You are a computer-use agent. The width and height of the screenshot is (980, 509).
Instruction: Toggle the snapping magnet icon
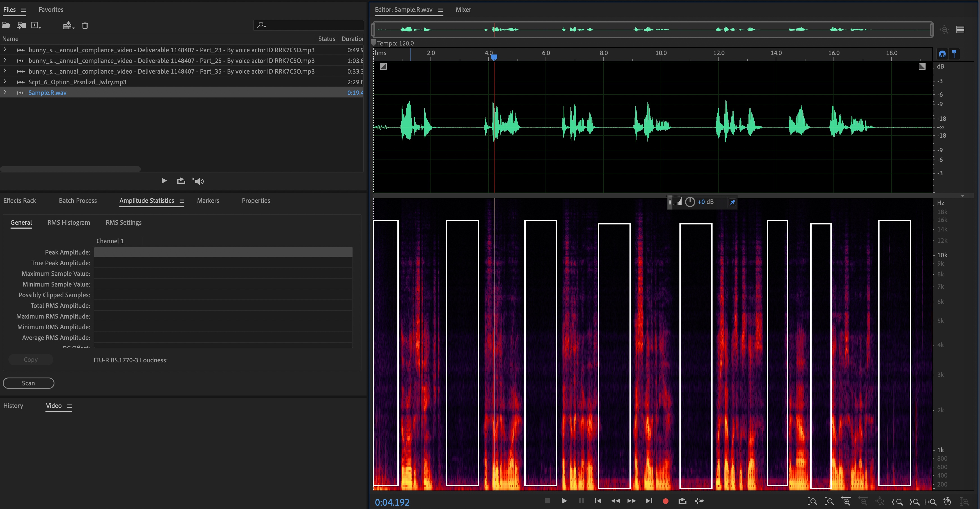click(x=942, y=54)
